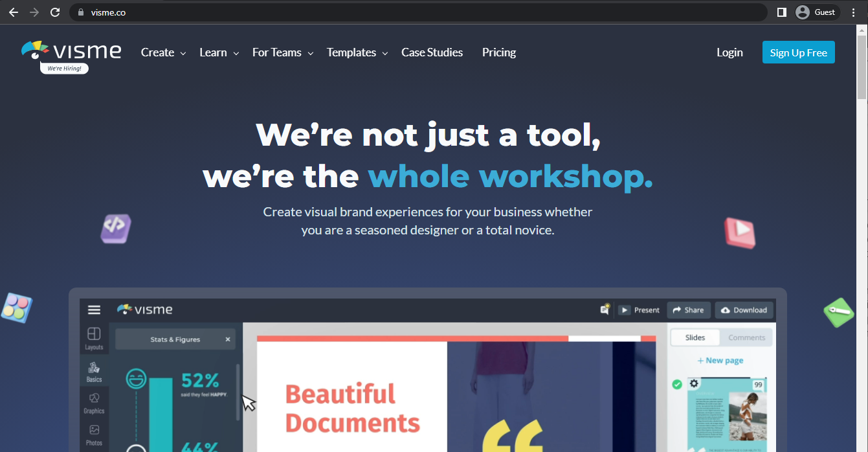Click + New page link
The image size is (868, 452).
720,360
